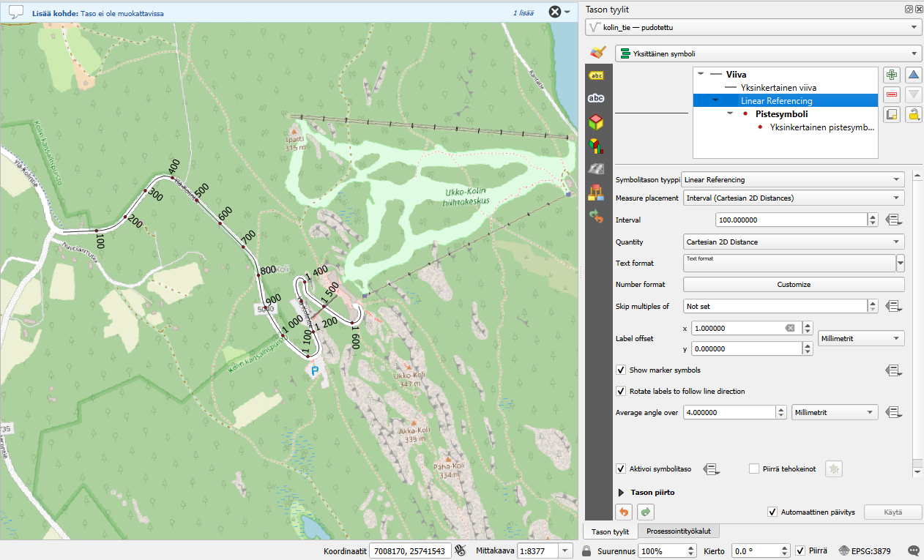Duplicate the selected symbol layer
The image size is (924, 560).
[892, 114]
